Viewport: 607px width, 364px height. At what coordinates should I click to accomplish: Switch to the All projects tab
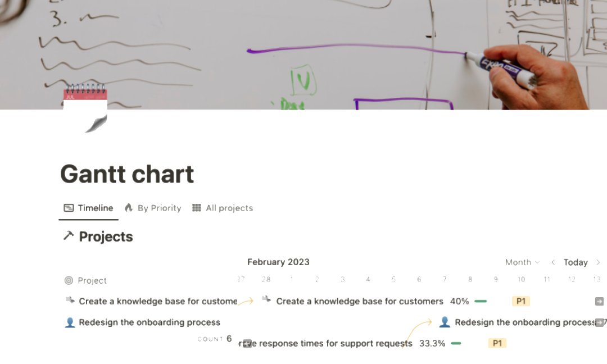(229, 208)
